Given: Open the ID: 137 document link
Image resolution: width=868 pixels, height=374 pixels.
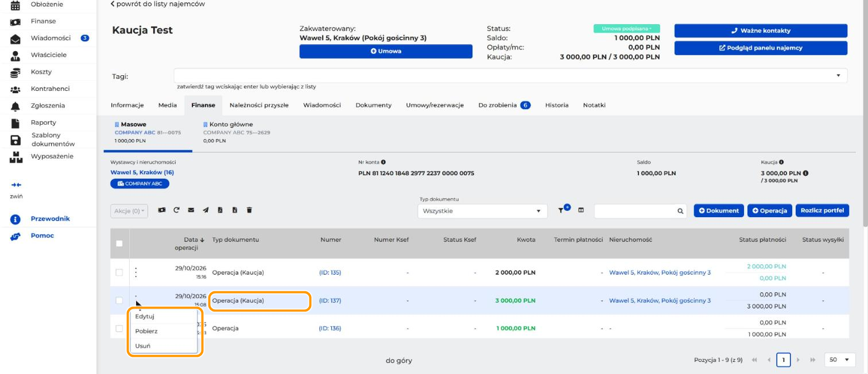Looking at the screenshot, I should point(330,300).
